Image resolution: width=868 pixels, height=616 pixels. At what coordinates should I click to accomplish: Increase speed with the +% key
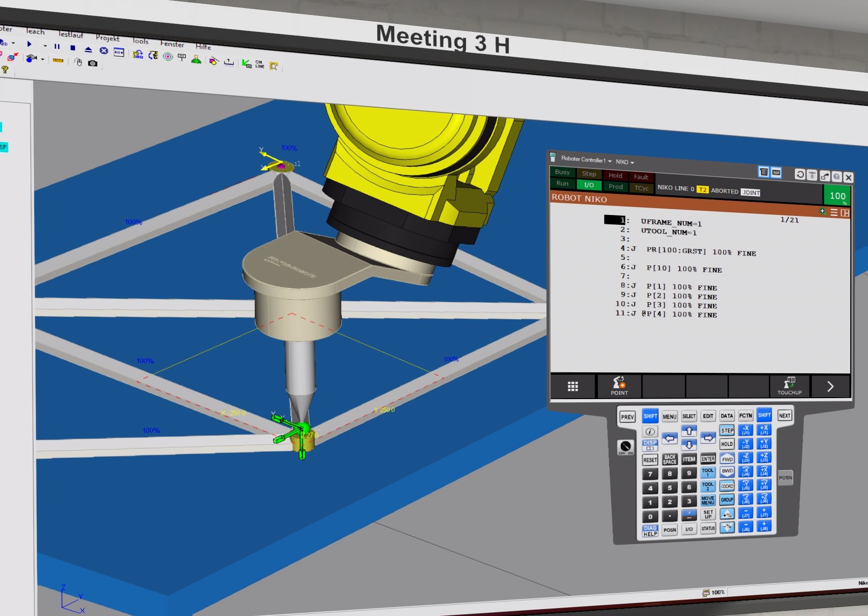[x=727, y=514]
